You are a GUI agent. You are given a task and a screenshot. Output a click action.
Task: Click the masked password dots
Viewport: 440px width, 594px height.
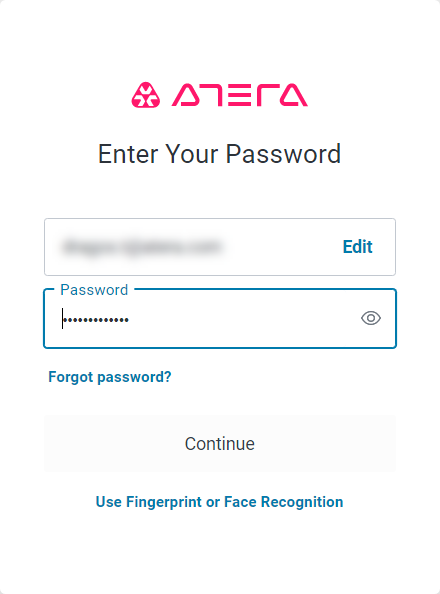[96, 320]
